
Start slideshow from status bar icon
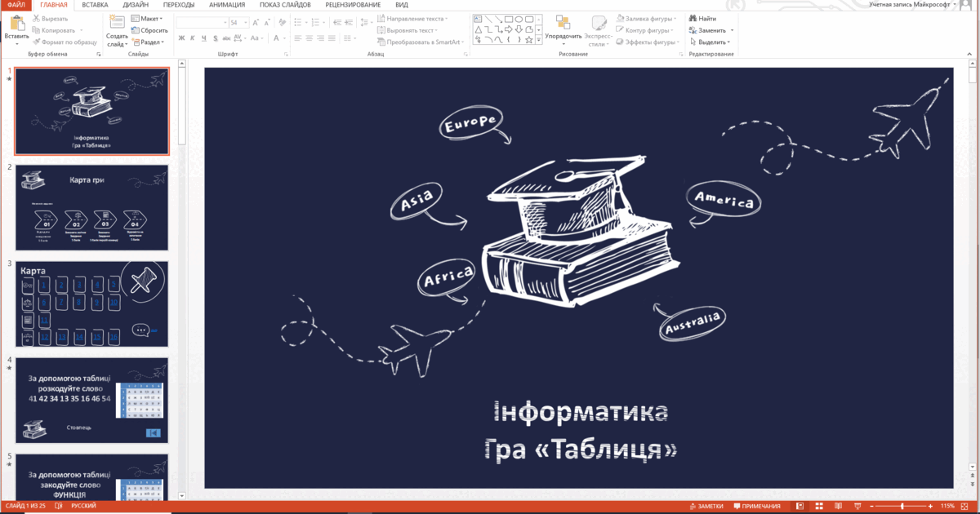857,506
